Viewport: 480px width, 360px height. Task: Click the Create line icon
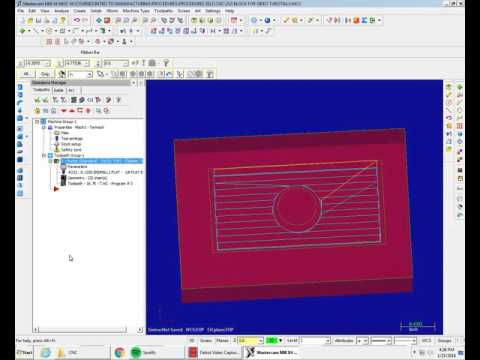[36, 31]
